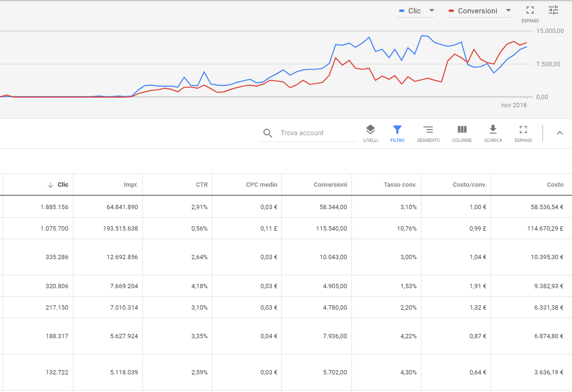Collapse the chart with chevron arrow

[x=560, y=133]
